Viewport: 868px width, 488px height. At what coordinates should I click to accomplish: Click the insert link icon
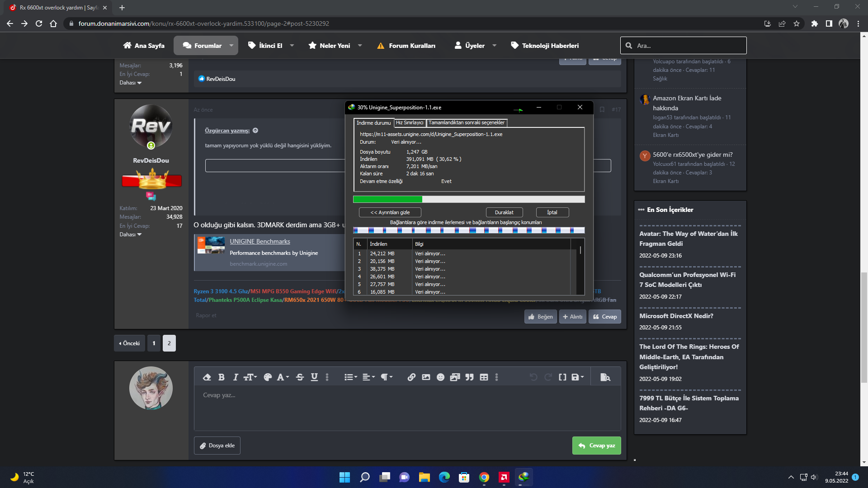411,377
